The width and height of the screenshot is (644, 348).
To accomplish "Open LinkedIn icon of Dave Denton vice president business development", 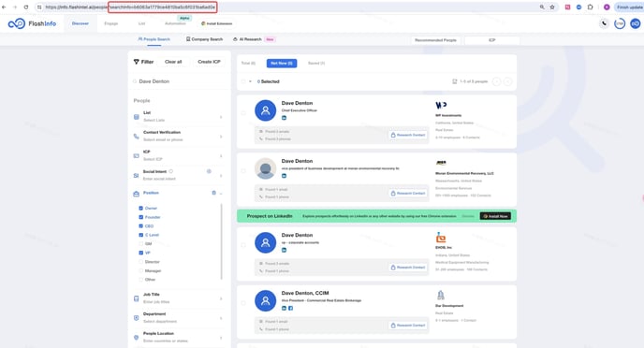I will (x=284, y=176).
